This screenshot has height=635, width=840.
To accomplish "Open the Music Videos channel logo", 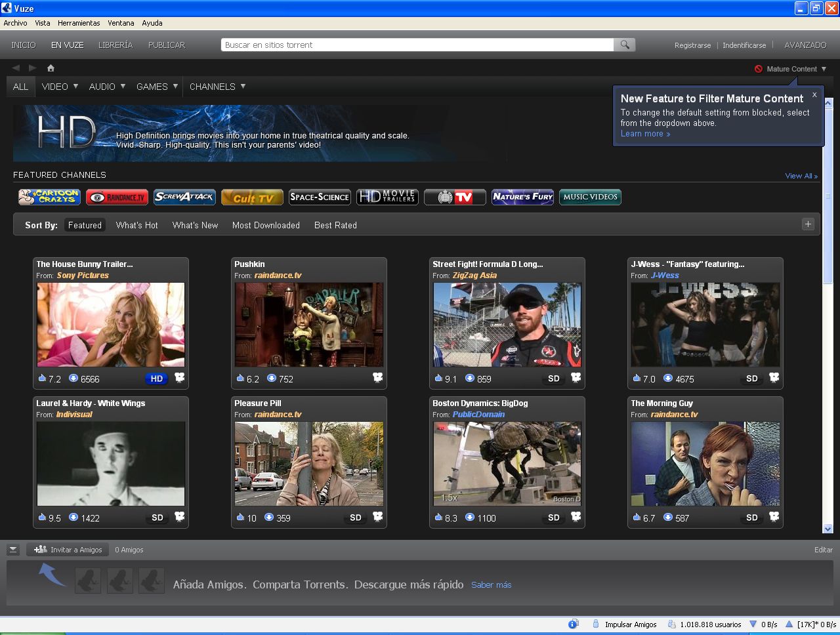I will [x=590, y=197].
